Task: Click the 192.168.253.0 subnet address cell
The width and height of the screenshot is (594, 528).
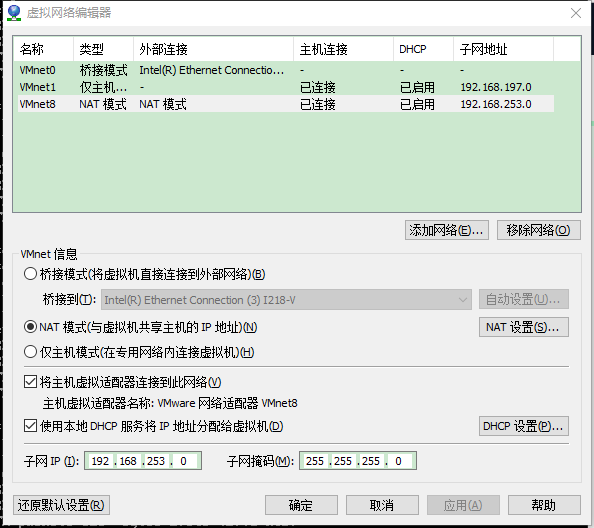Action: tap(496, 104)
